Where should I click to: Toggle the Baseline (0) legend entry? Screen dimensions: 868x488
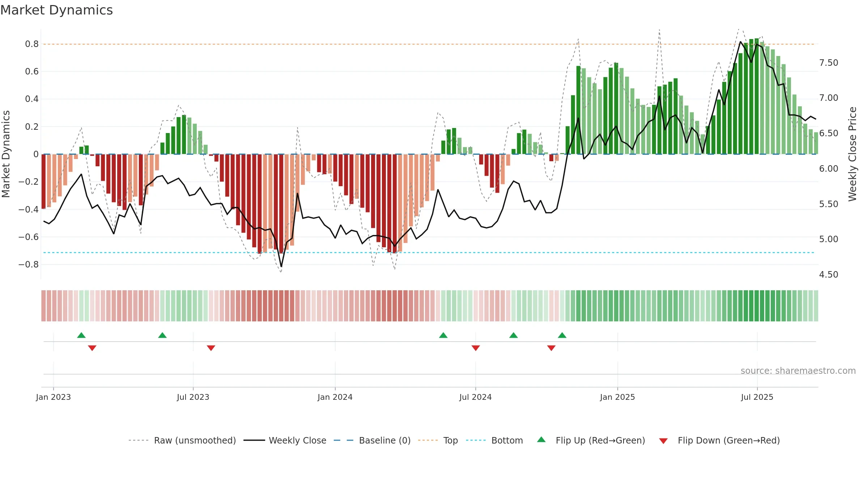(x=372, y=440)
